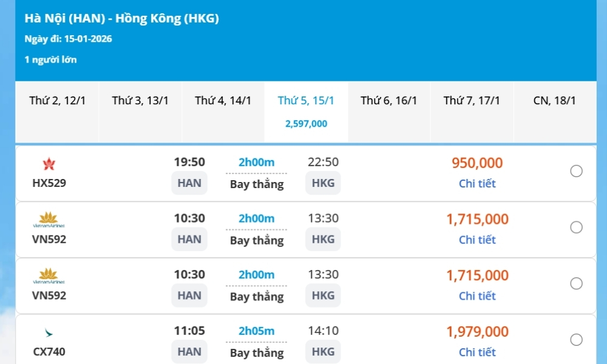Select the radio button for flight CX740
This screenshot has height=364, width=607.
pos(576,340)
